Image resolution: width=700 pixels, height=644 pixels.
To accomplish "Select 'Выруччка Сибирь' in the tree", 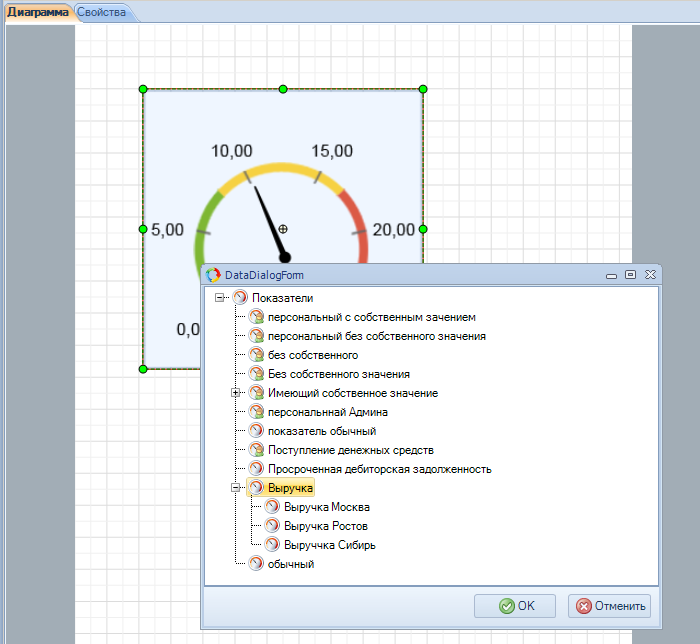I will coord(330,545).
